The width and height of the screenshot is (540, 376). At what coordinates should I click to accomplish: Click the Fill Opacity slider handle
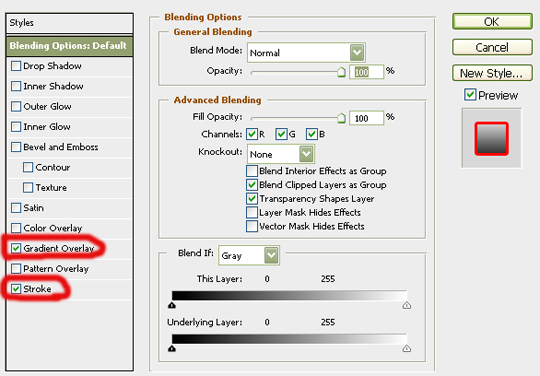coord(341,118)
